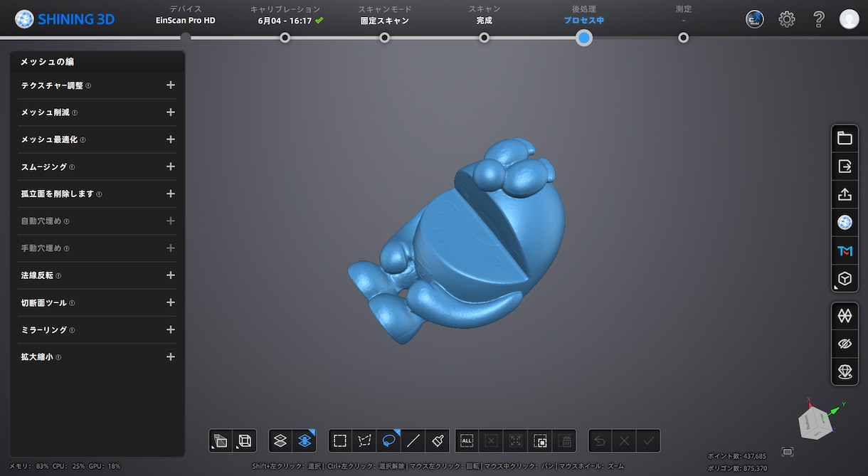The height and width of the screenshot is (476, 868).
Task: Open the settings gear icon
Action: (x=787, y=19)
